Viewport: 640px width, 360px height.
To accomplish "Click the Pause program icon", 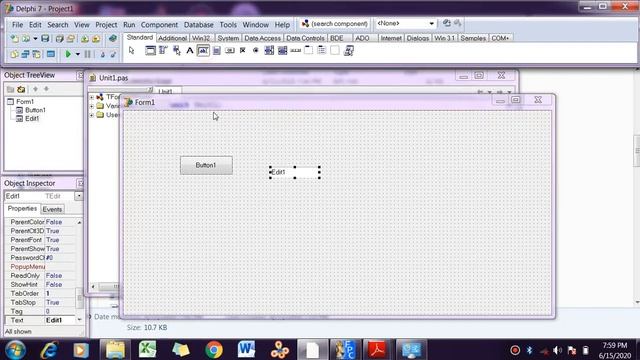I will pos(87,54).
